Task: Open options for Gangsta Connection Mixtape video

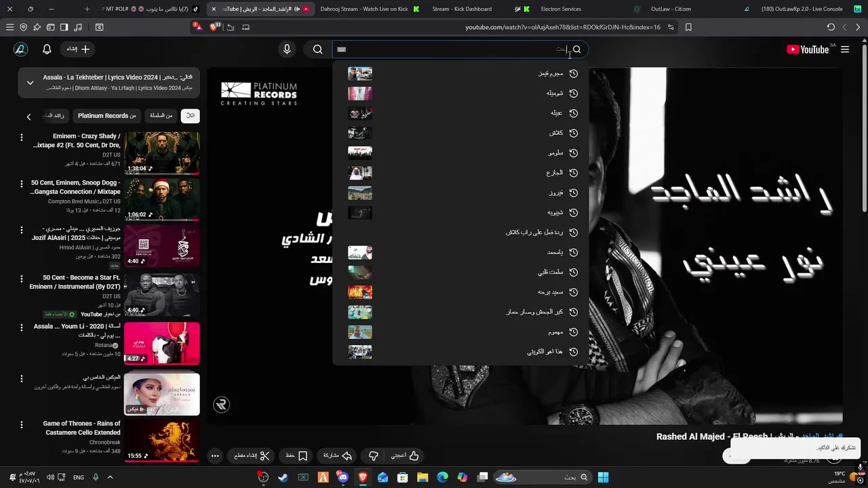Action: pyautogui.click(x=21, y=184)
